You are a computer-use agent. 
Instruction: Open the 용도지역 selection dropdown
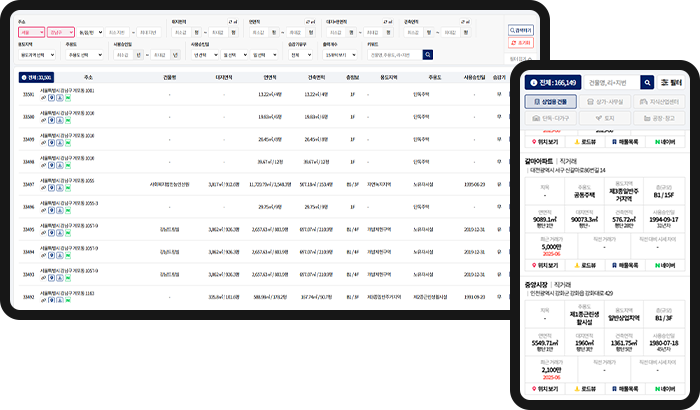(38, 55)
